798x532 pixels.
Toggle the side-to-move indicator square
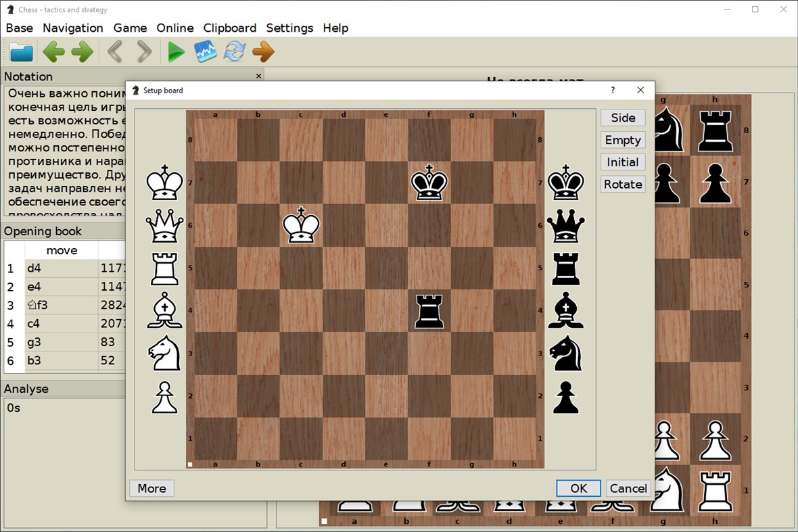[190, 464]
